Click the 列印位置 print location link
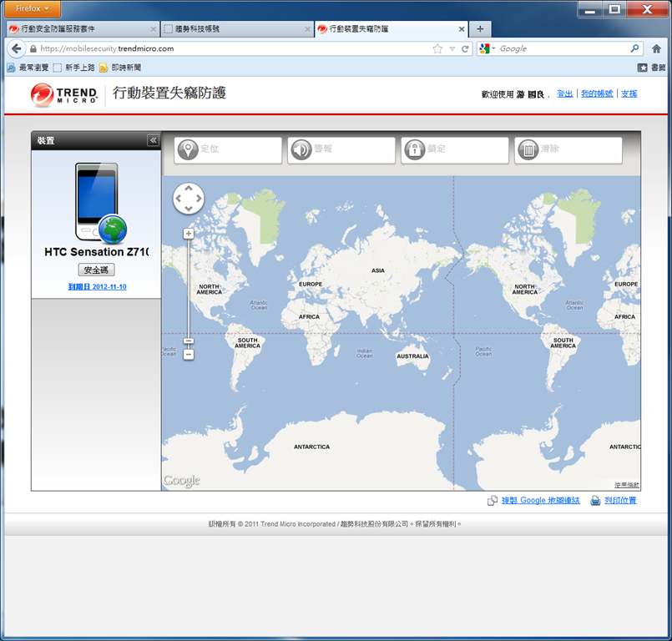The height and width of the screenshot is (641, 672). tap(620, 501)
